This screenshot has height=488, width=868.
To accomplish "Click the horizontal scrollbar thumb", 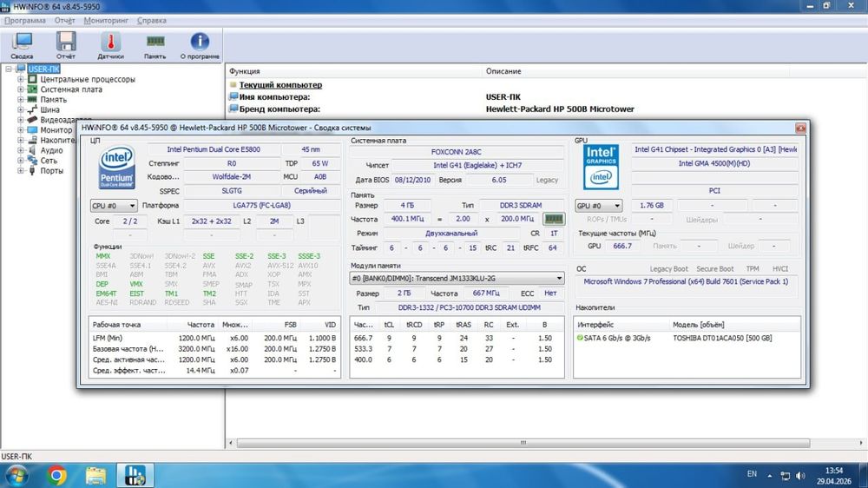I will [523, 443].
